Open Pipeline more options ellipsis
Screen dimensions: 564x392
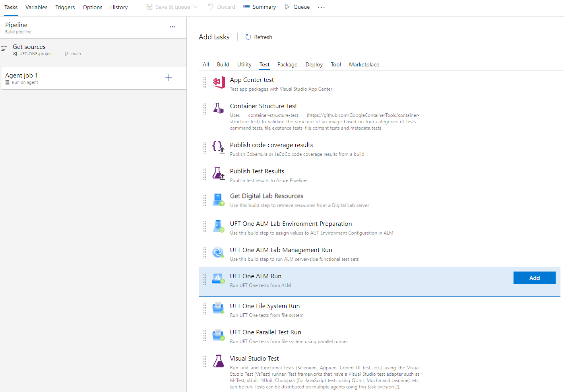tap(172, 27)
